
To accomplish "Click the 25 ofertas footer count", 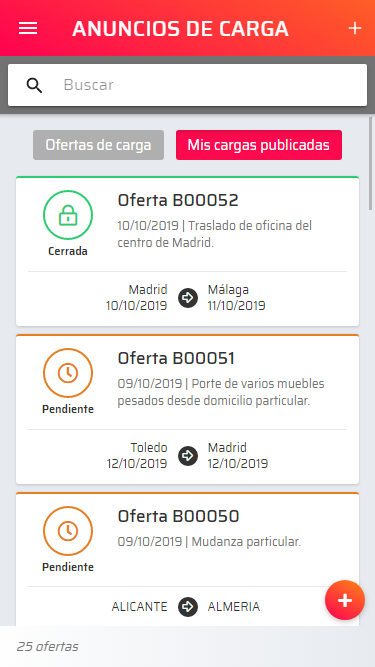I will (48, 647).
